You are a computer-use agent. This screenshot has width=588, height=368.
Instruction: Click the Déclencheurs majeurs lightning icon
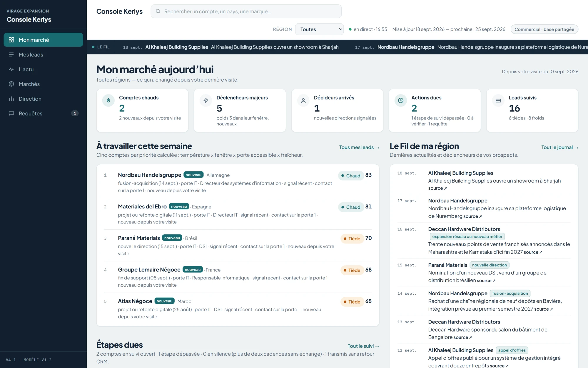tap(206, 100)
